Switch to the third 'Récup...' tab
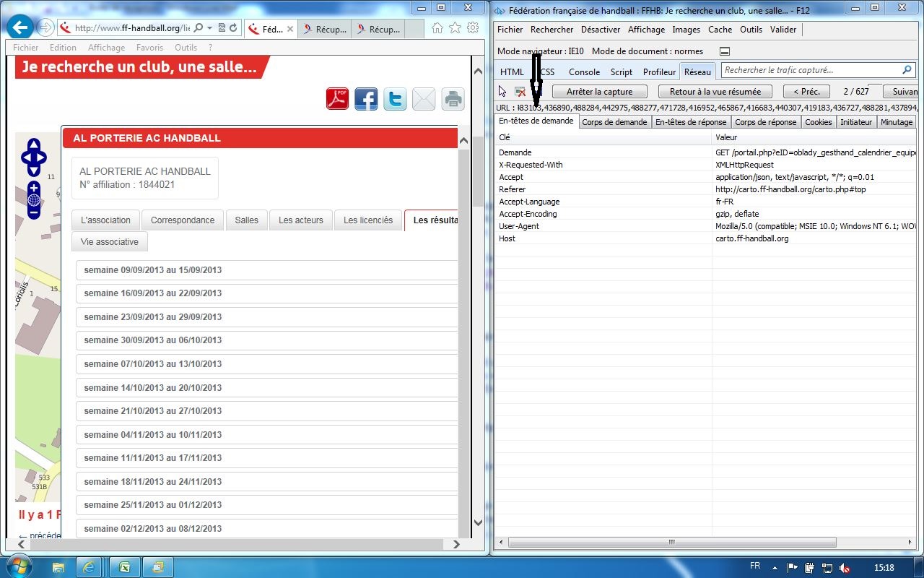 click(x=378, y=30)
